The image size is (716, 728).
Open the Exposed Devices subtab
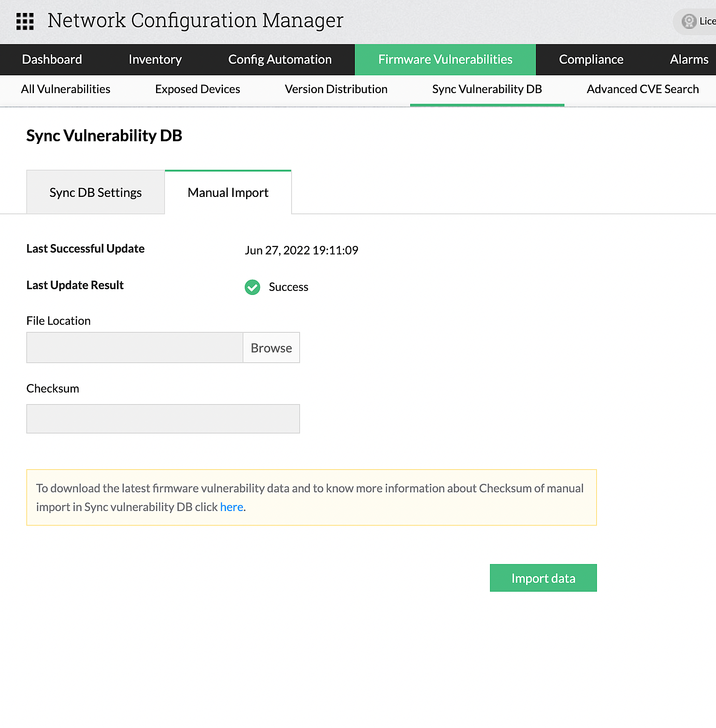click(198, 89)
